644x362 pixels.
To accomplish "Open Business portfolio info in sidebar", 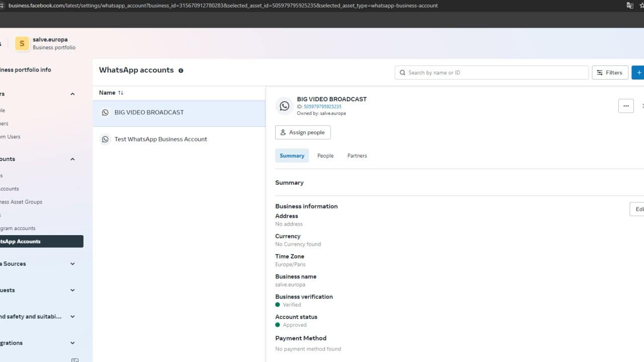I will pos(25,70).
